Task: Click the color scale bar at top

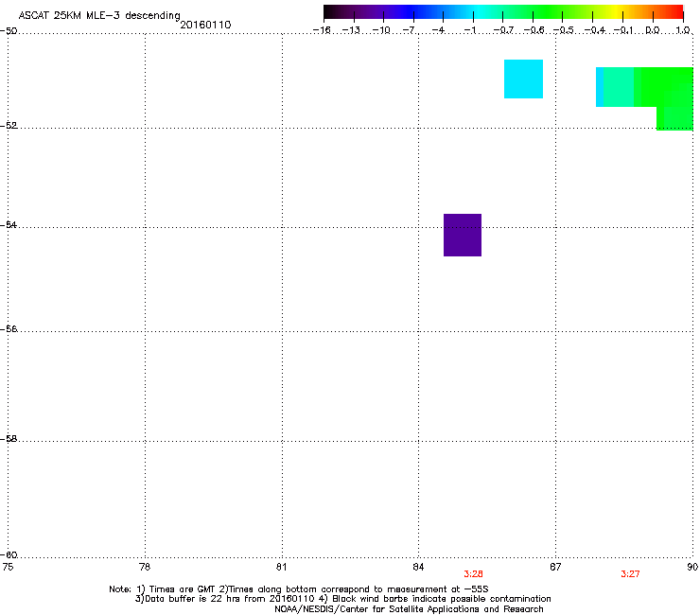Action: (x=503, y=12)
